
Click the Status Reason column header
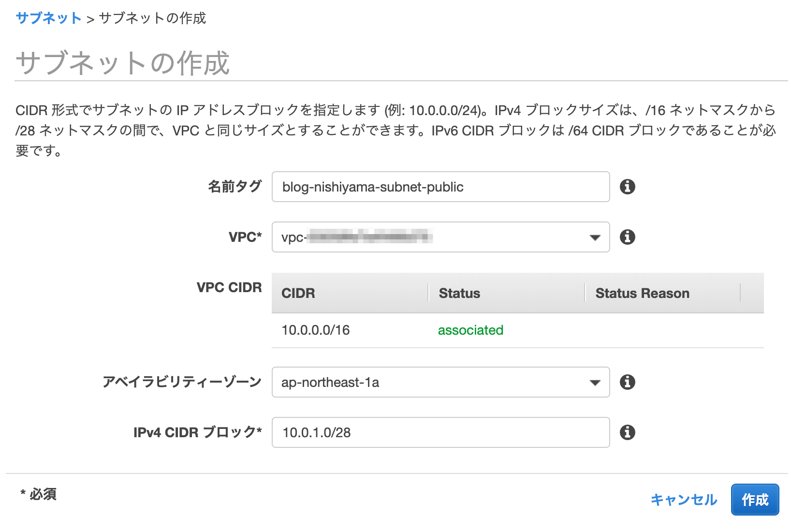coord(643,293)
